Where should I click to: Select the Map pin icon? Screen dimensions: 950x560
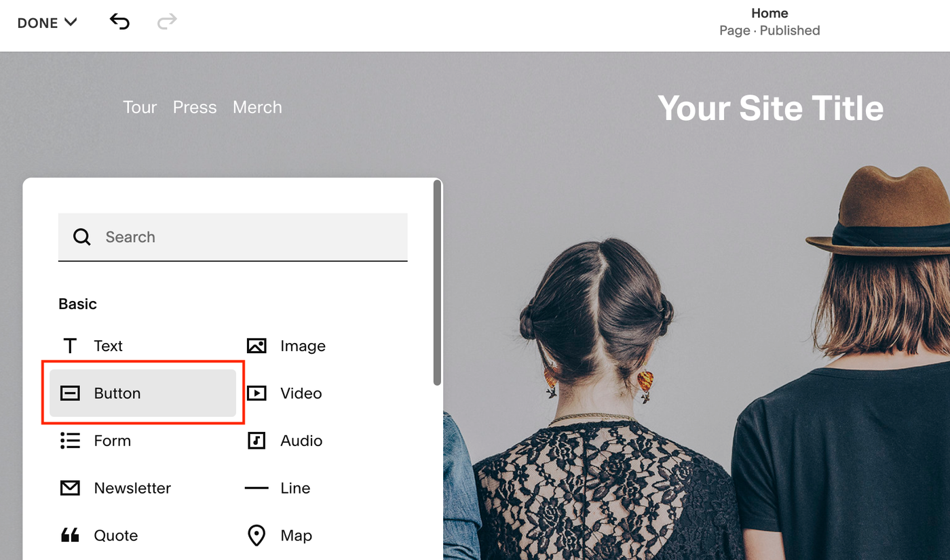tap(256, 536)
